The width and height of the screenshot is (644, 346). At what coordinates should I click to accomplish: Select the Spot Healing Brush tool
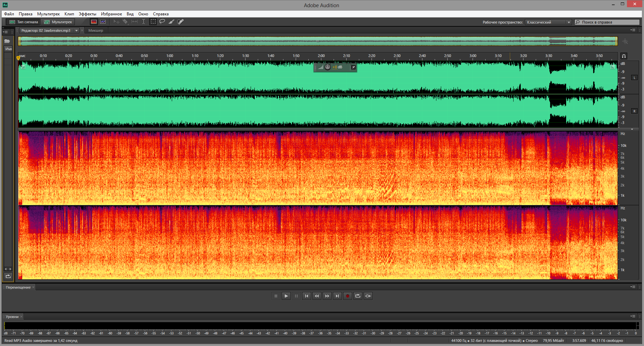click(x=180, y=22)
